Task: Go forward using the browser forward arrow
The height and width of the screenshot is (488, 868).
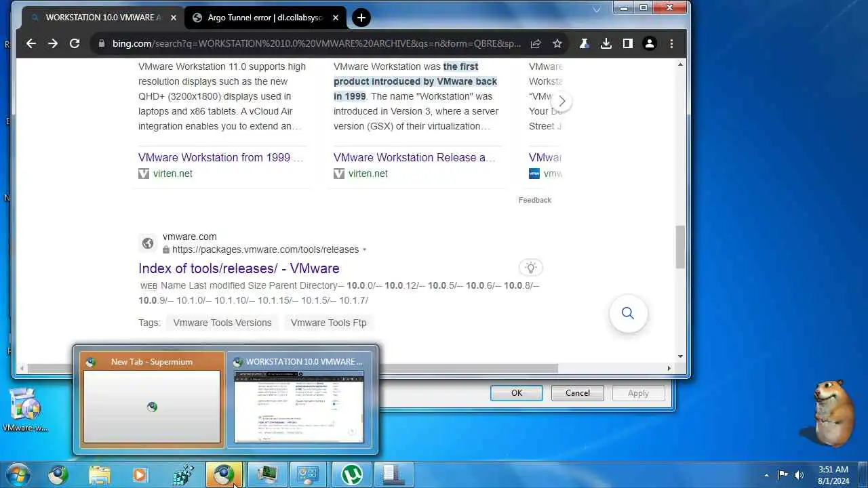Action: pyautogui.click(x=53, y=43)
